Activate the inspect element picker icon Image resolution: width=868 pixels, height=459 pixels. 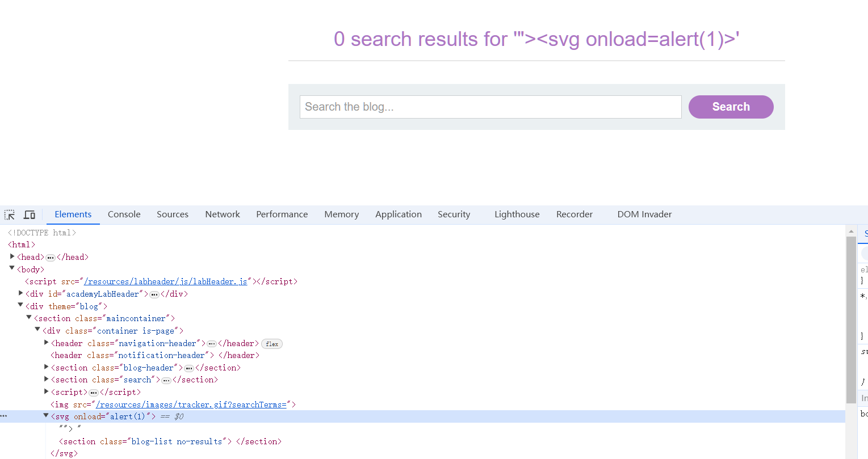click(x=10, y=214)
